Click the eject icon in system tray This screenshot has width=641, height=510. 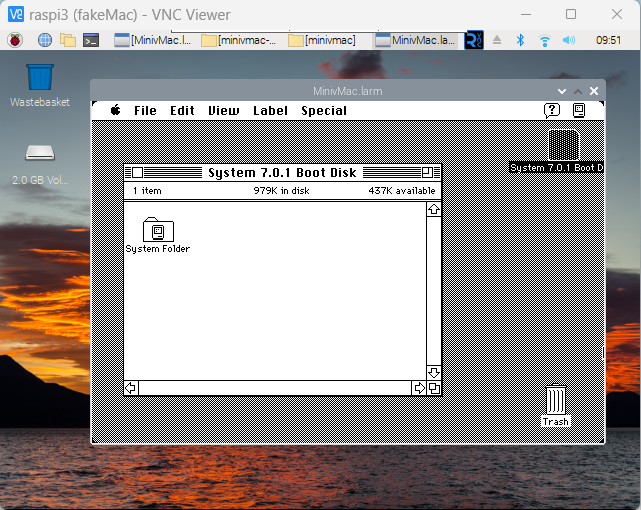tap(497, 40)
